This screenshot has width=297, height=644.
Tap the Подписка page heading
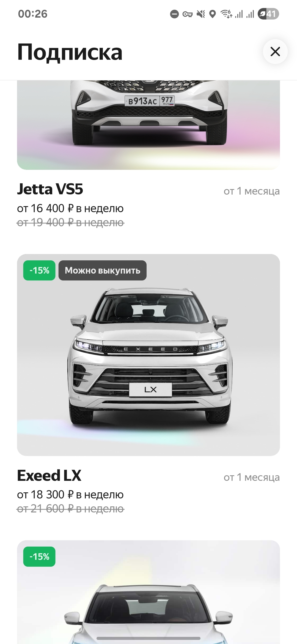tap(70, 52)
